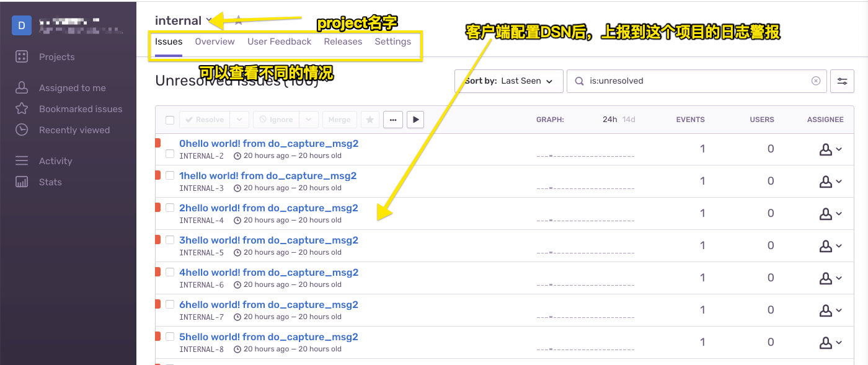Click the INTERNAL-2 short ID text
The image size is (868, 365).
point(201,156)
